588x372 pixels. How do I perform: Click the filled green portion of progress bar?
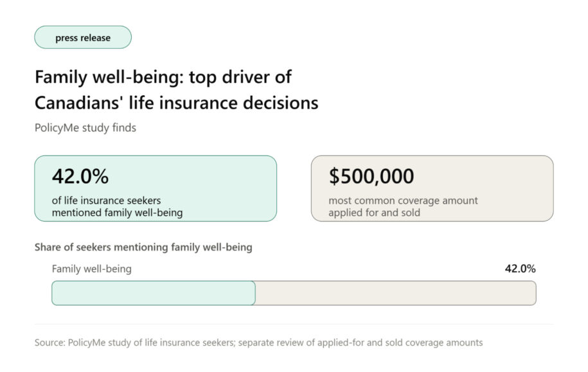pyautogui.click(x=154, y=293)
